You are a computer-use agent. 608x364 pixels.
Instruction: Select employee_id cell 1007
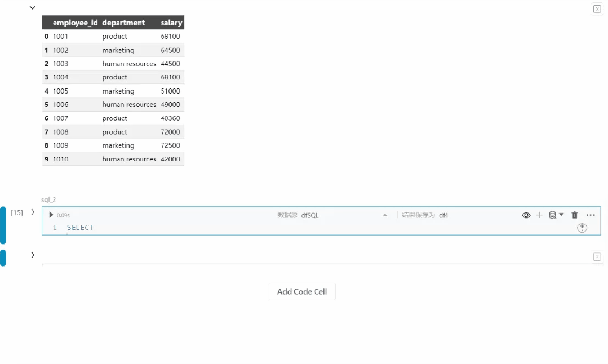(60, 118)
